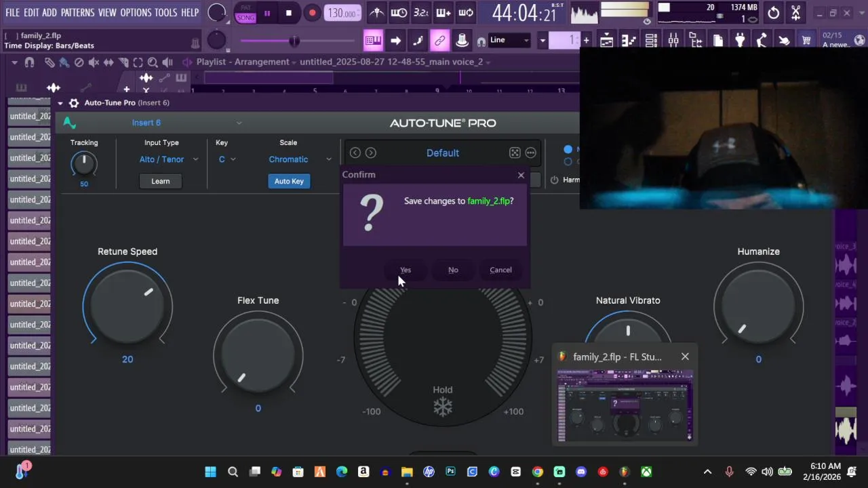This screenshot has width=868, height=488.
Task: Toggle Harmonizer power button in Auto-Tune
Action: tap(554, 180)
